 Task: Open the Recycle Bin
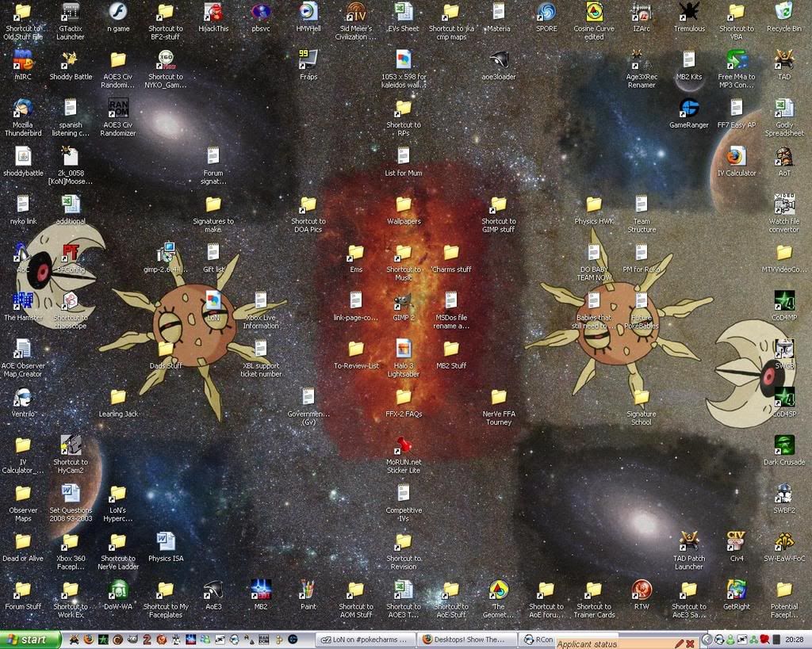point(784,13)
